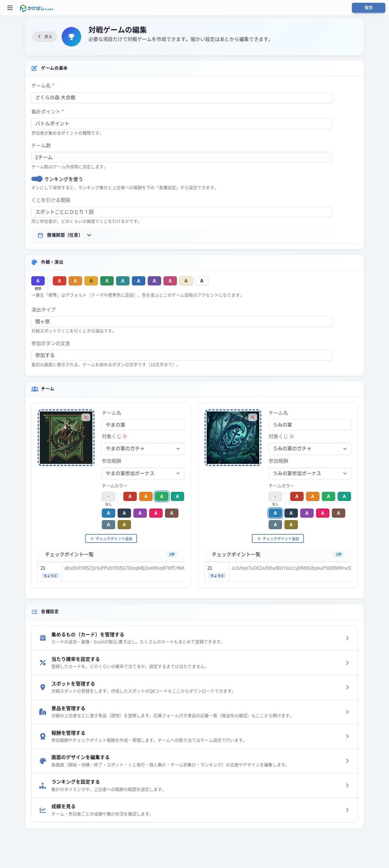Click the 保存 button
389x868 pixels.
click(x=368, y=8)
